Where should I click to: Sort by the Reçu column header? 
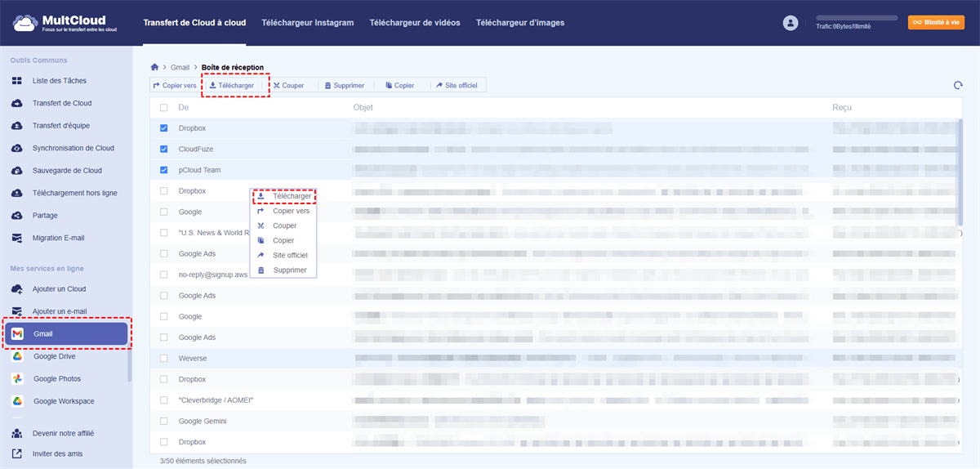[x=842, y=108]
